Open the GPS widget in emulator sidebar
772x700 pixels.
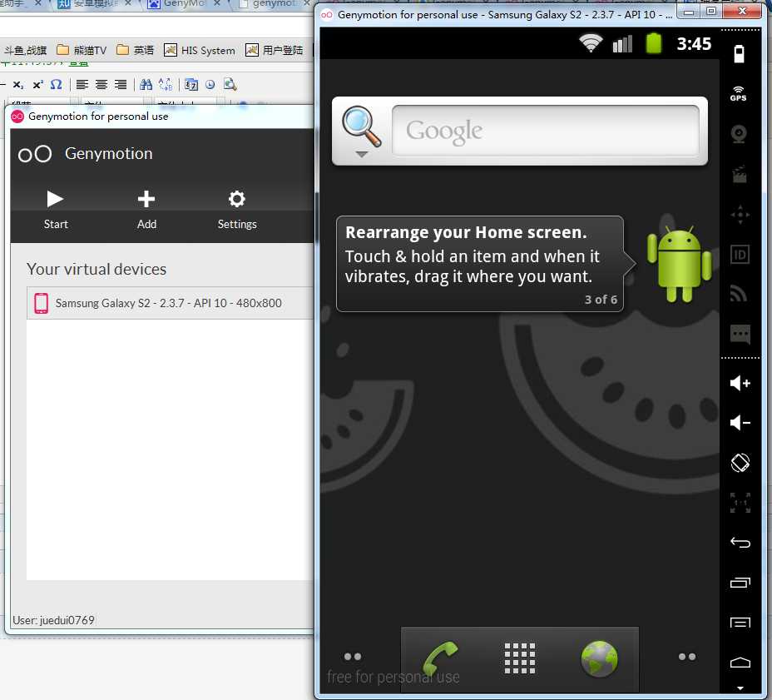[739, 93]
